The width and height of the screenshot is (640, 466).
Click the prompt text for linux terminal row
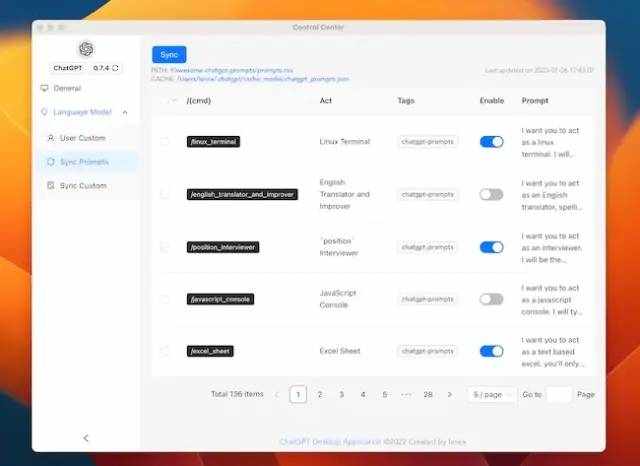coord(550,142)
